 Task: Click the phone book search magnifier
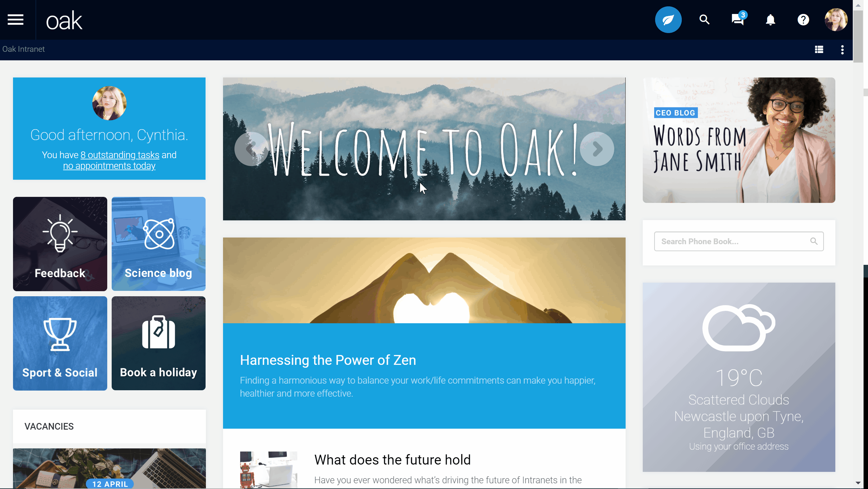(x=814, y=241)
